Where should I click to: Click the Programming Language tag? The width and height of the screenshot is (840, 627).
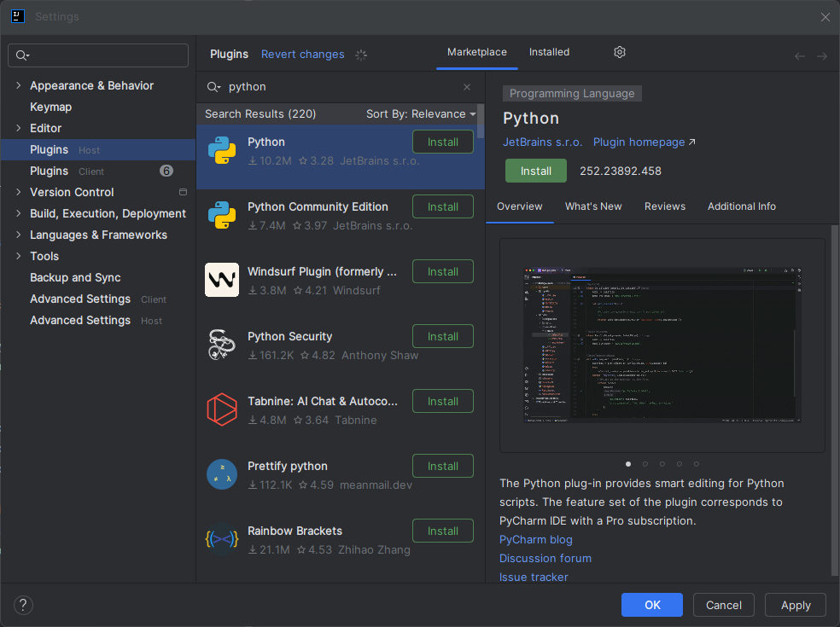point(572,93)
